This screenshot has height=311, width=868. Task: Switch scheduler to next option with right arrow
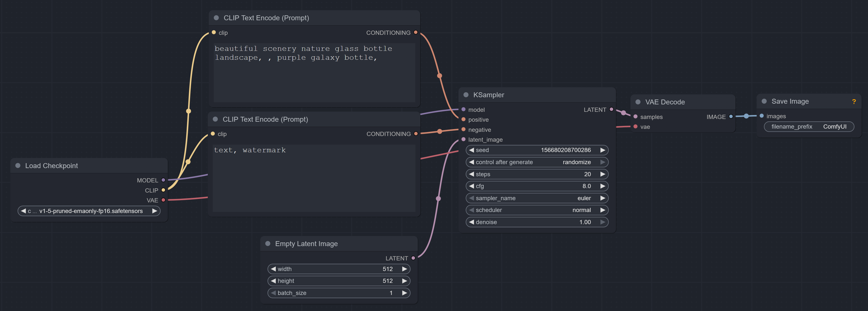(x=603, y=210)
